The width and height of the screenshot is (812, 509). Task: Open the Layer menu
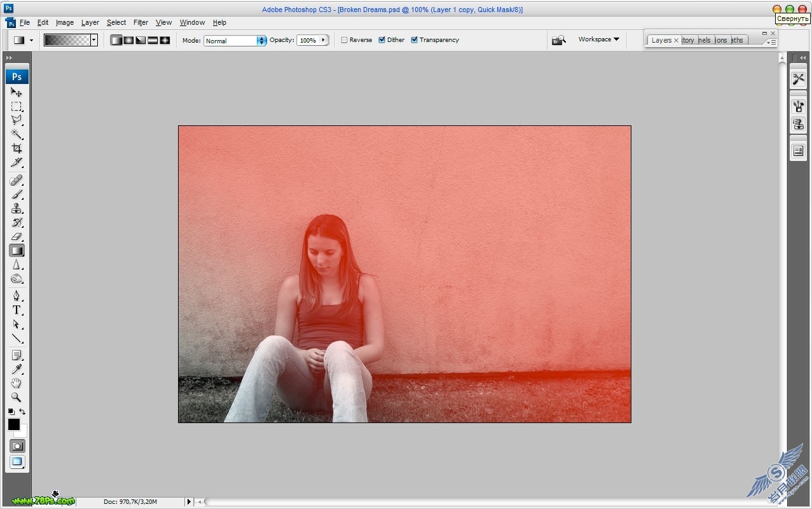point(90,22)
